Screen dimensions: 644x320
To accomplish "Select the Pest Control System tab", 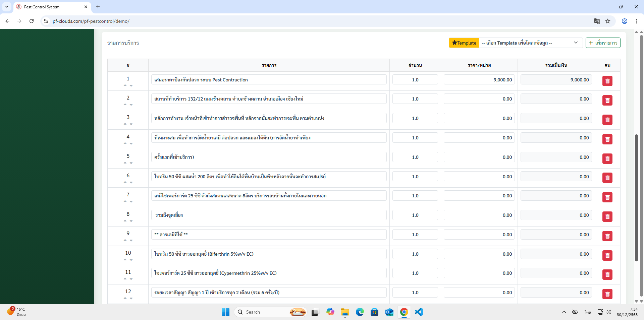I will pos(50,7).
